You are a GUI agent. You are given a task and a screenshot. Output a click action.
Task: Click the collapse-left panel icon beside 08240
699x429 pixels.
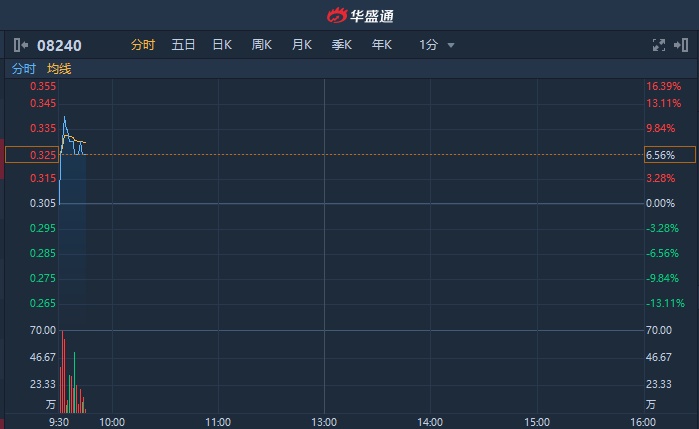[21, 45]
